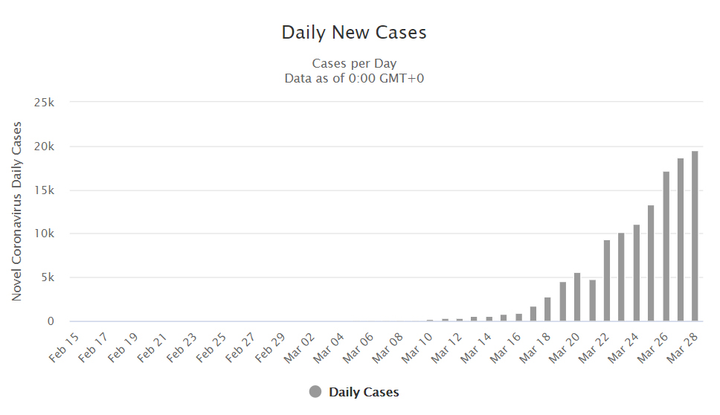Select the Mar 23 bar

621,278
